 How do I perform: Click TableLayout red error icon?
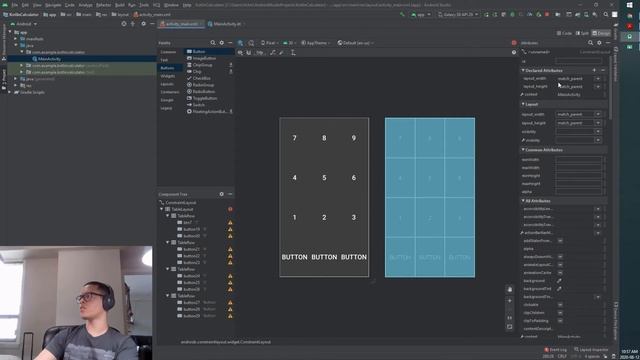click(230, 209)
